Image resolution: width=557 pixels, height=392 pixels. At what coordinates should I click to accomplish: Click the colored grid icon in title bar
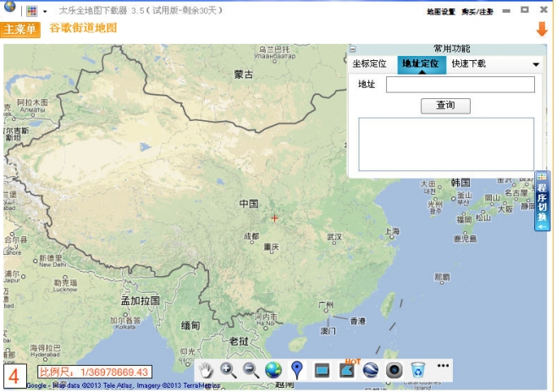click(x=31, y=11)
